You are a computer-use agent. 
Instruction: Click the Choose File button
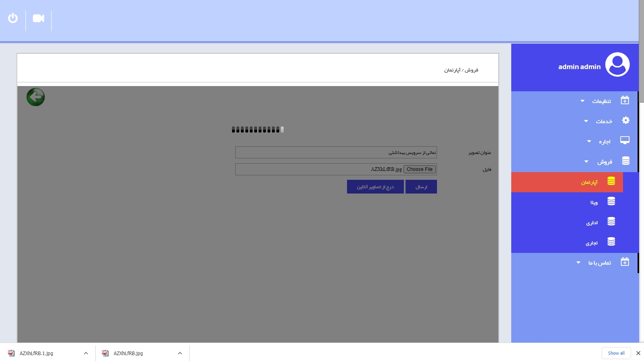click(420, 169)
